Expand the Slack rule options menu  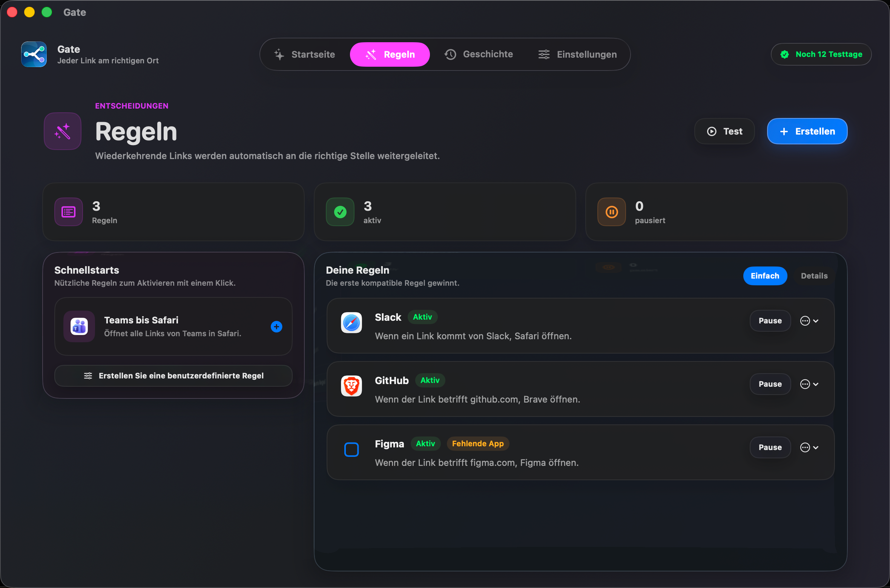point(809,321)
